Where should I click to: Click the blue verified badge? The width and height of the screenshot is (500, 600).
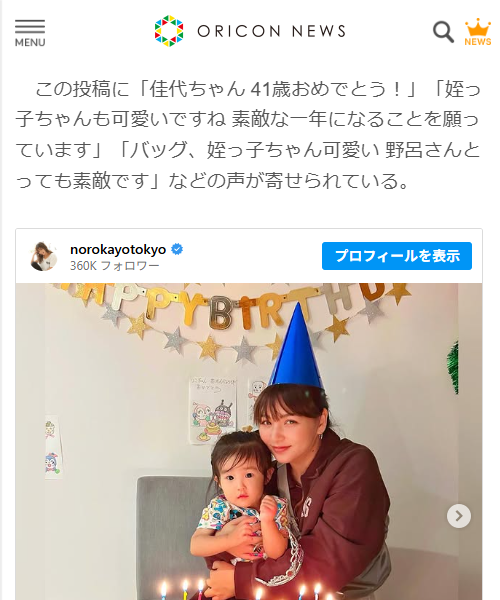click(177, 249)
